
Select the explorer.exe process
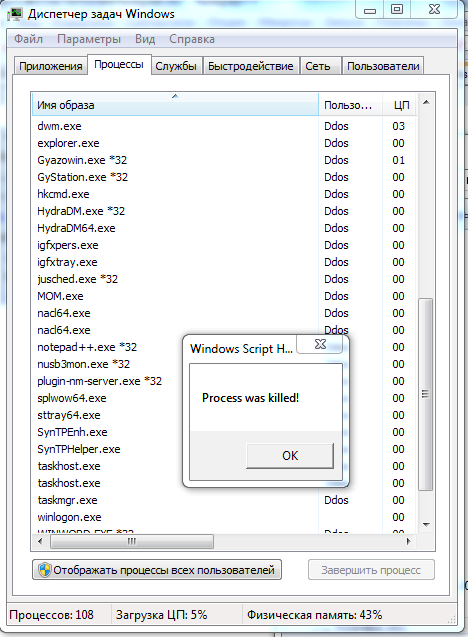point(224,143)
